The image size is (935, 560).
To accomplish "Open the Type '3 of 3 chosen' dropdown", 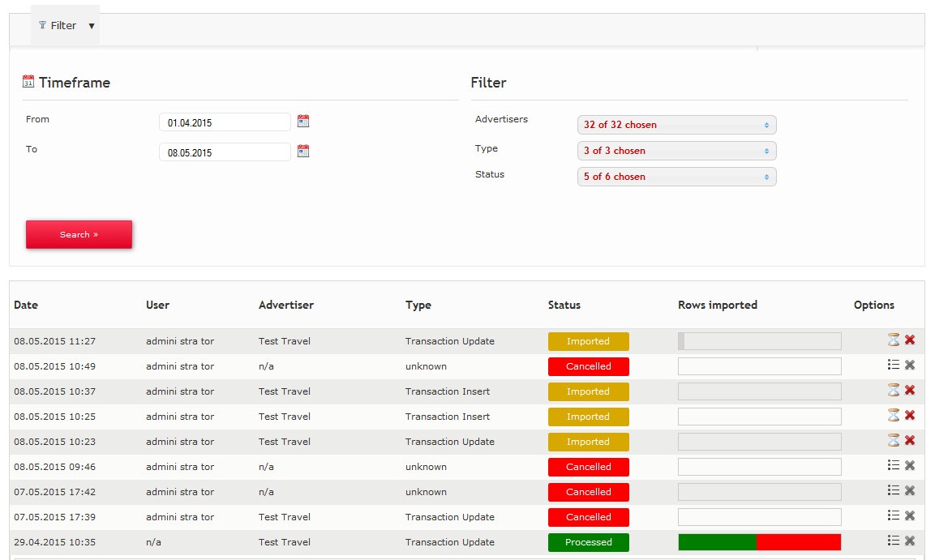I will coord(677,151).
